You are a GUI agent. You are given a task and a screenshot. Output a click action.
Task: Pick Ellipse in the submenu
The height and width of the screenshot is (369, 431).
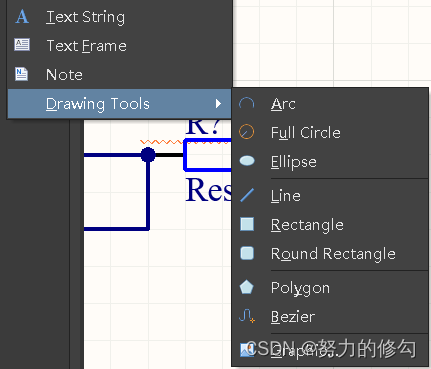pos(330,162)
